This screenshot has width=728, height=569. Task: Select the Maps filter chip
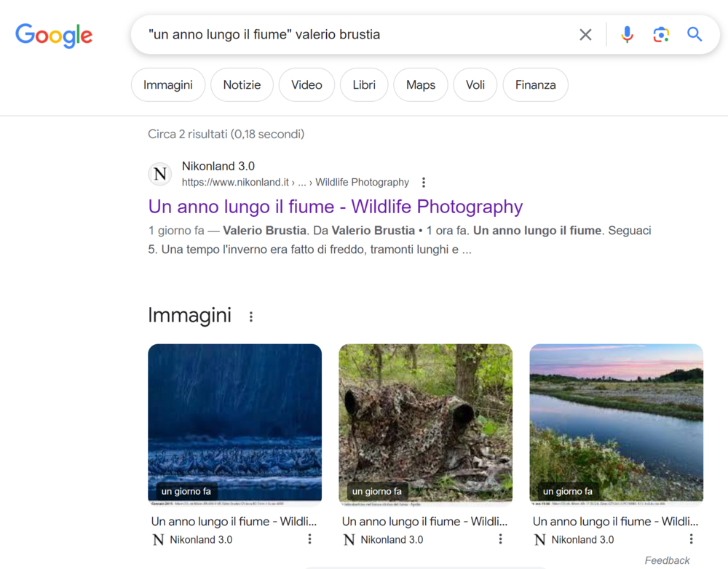pyautogui.click(x=421, y=85)
